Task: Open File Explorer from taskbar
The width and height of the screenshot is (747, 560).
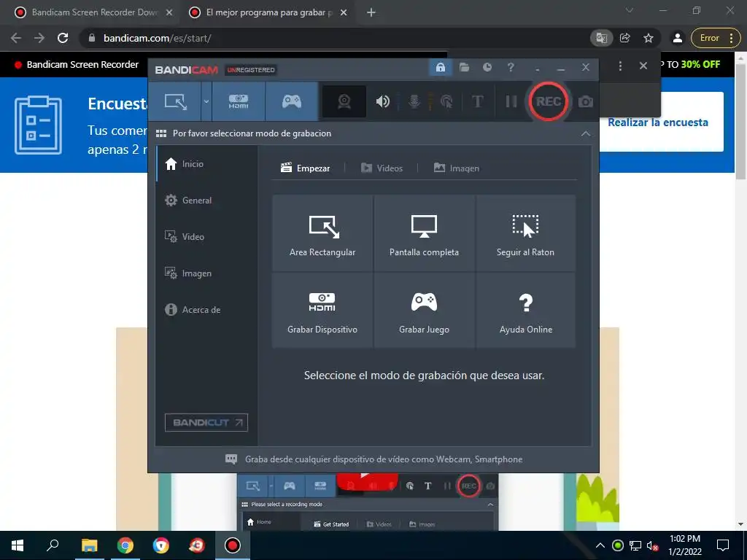Action: click(x=89, y=545)
